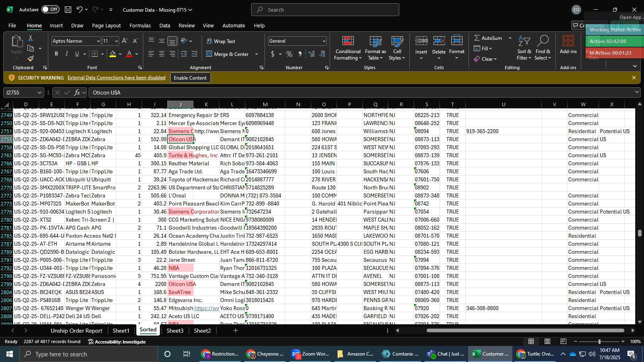Switch to the Insert ribbon tab
644x362 pixels.
[x=56, y=25]
